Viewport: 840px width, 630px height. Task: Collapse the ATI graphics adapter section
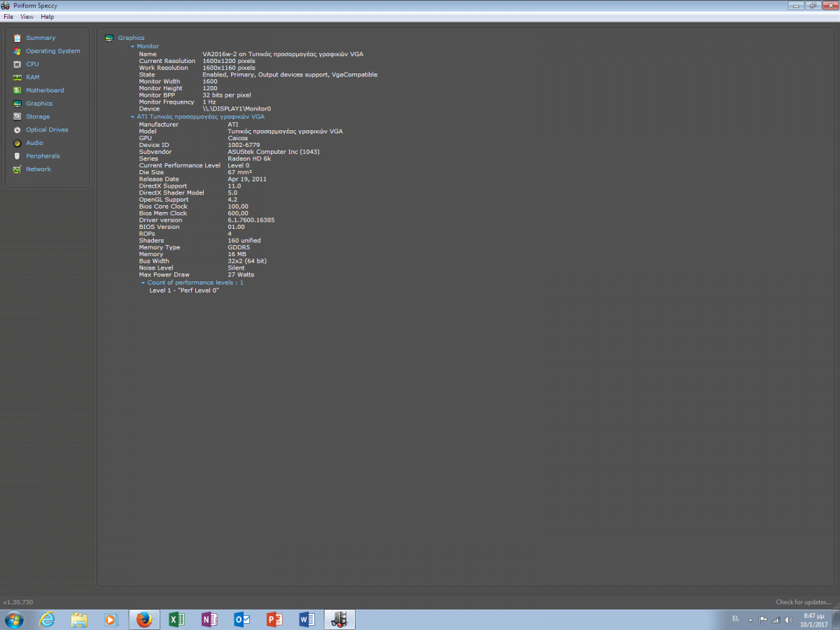(133, 117)
